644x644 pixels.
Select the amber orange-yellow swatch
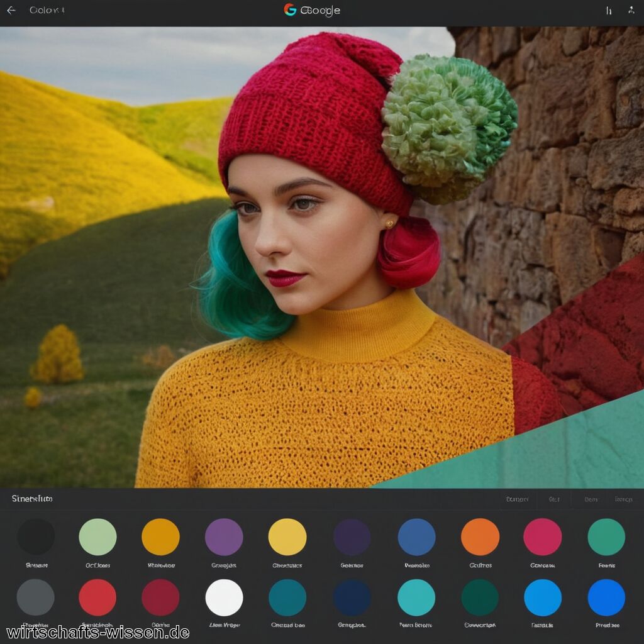pos(160,537)
